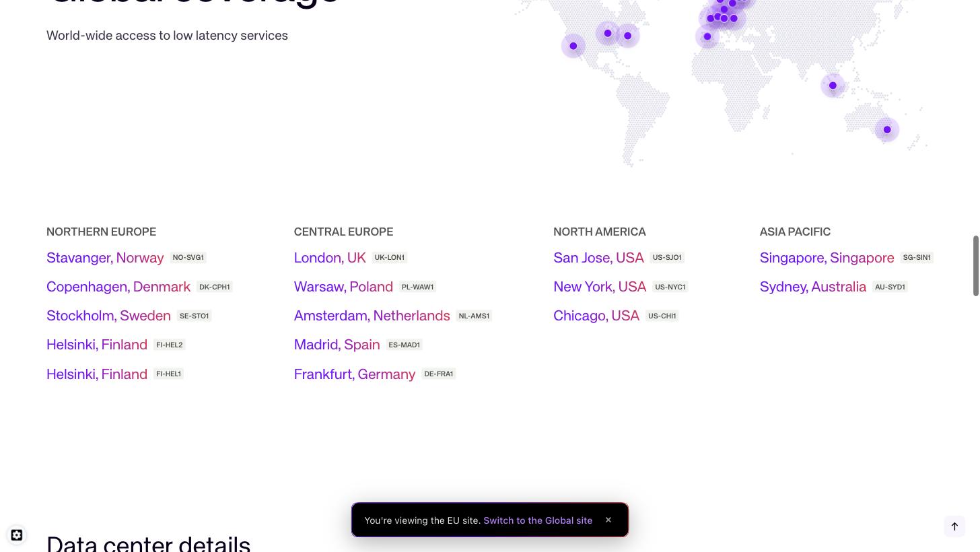Open Helsinki, Finland FI-HEL1 location link

tap(97, 374)
